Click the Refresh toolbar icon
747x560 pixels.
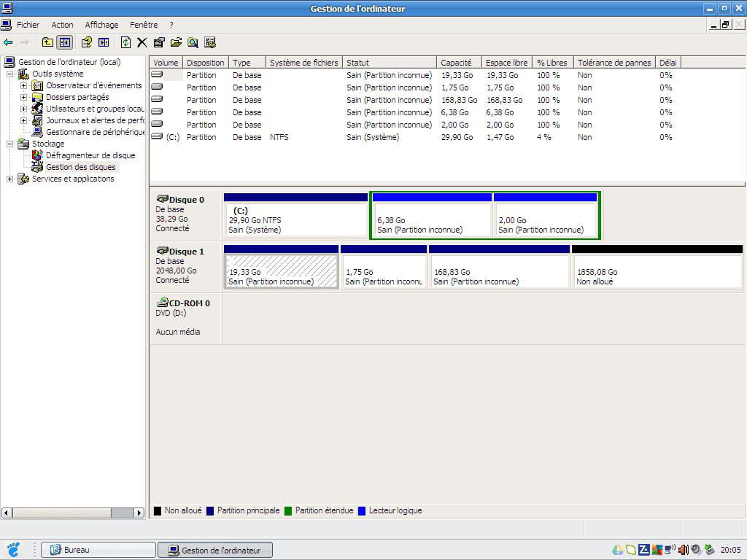[125, 42]
